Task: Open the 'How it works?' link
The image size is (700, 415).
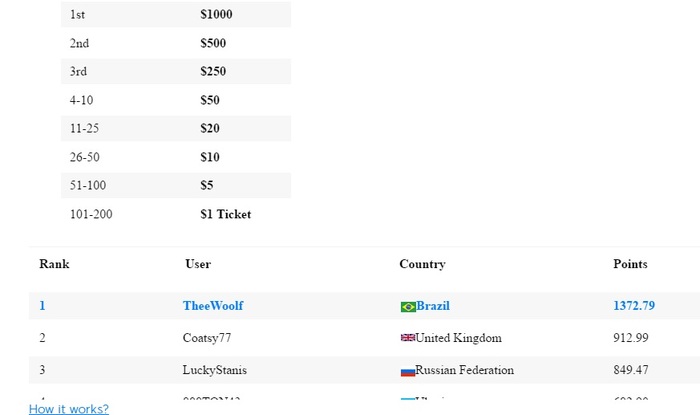Action: tap(69, 409)
